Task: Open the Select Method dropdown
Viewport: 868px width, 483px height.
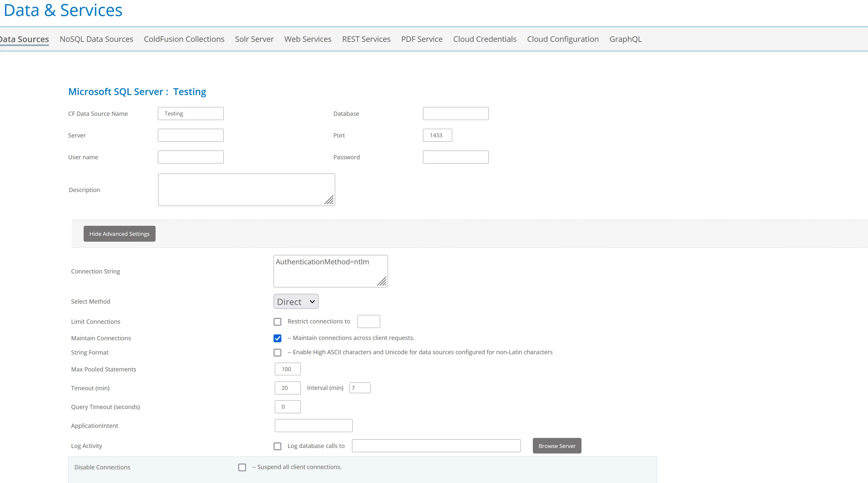Action: (296, 302)
